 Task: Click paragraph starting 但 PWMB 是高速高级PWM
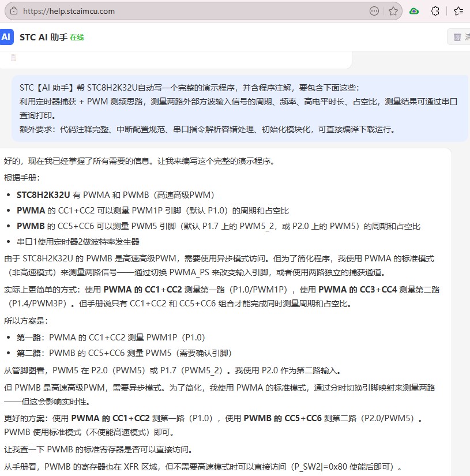(220, 395)
